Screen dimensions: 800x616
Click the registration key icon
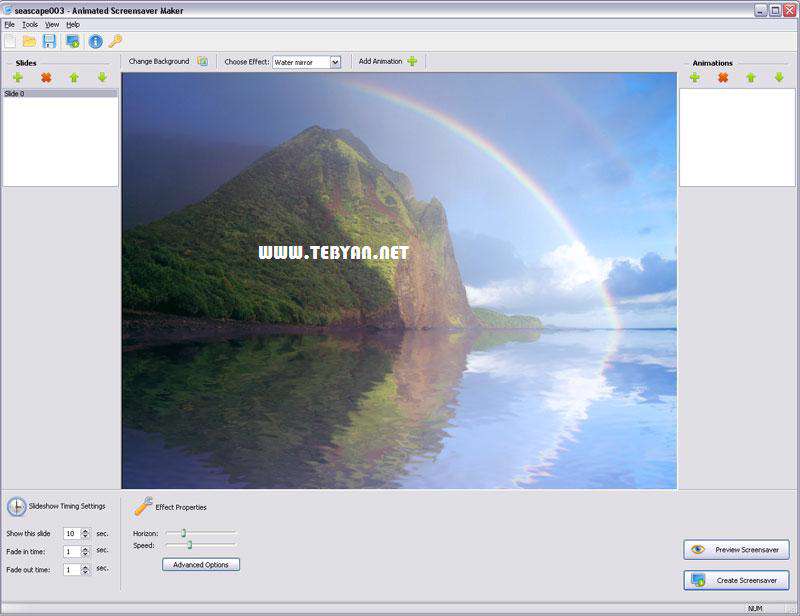click(x=115, y=43)
